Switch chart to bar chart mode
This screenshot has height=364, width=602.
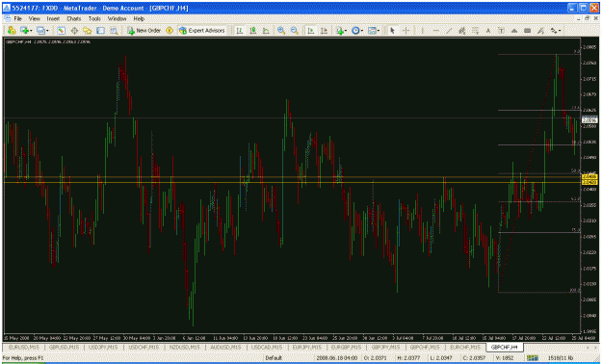pyautogui.click(x=240, y=31)
